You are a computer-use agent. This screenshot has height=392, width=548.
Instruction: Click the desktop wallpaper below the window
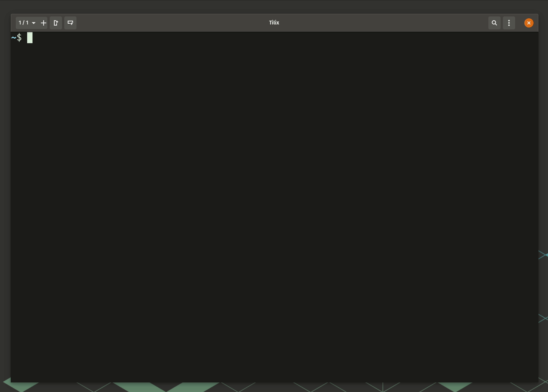[274, 387]
